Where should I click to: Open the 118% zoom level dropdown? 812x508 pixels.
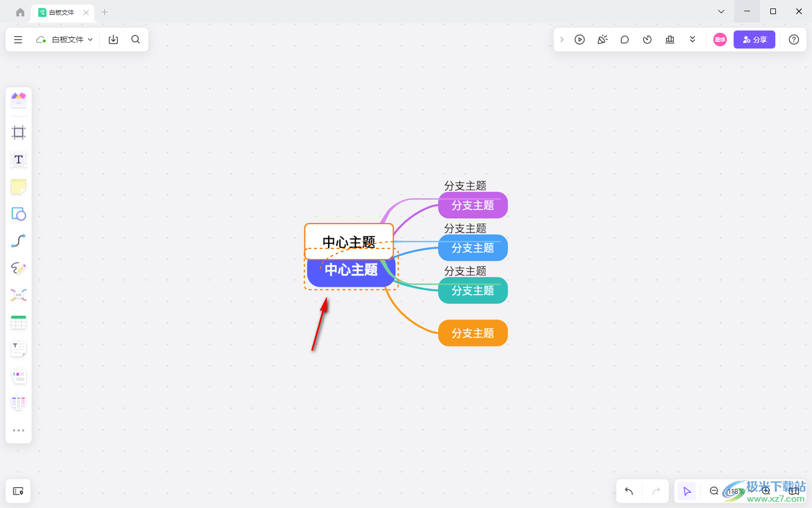pos(740,491)
